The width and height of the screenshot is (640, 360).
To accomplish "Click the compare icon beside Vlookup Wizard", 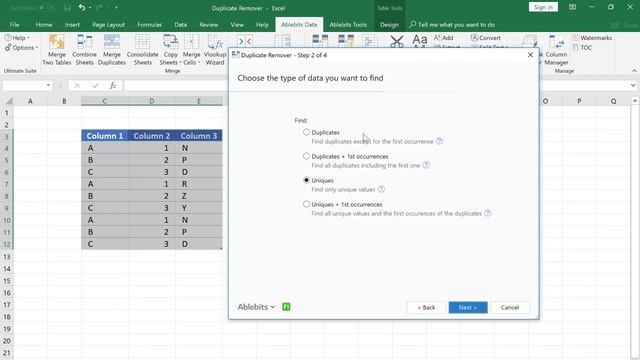I will pyautogui.click(x=244, y=41).
